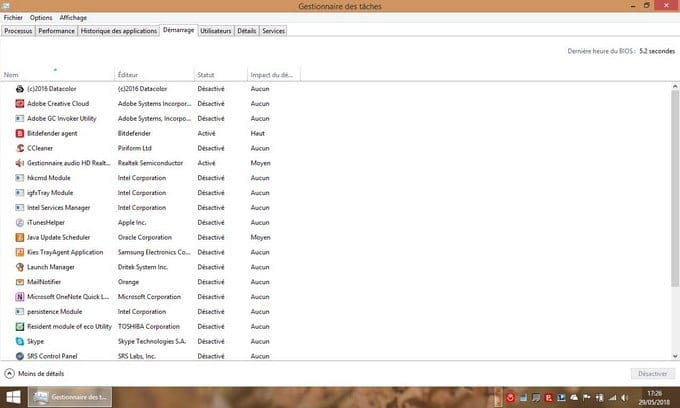Click Realtek Semiconductor publisher cell
Viewport: 680px width, 408px height.
[150, 163]
